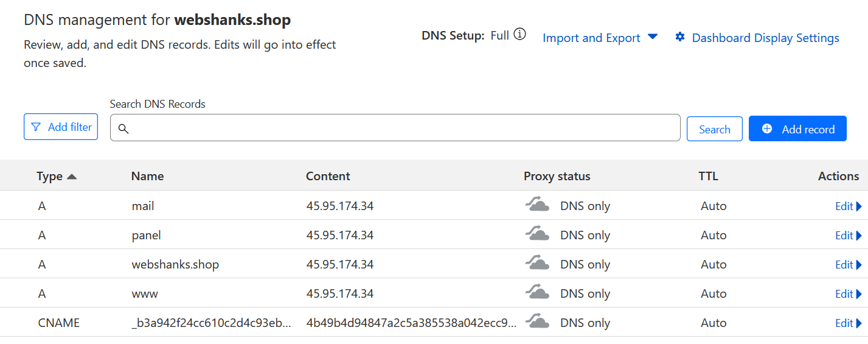Click the Add record button
The height and width of the screenshot is (344, 868).
pyautogui.click(x=797, y=129)
